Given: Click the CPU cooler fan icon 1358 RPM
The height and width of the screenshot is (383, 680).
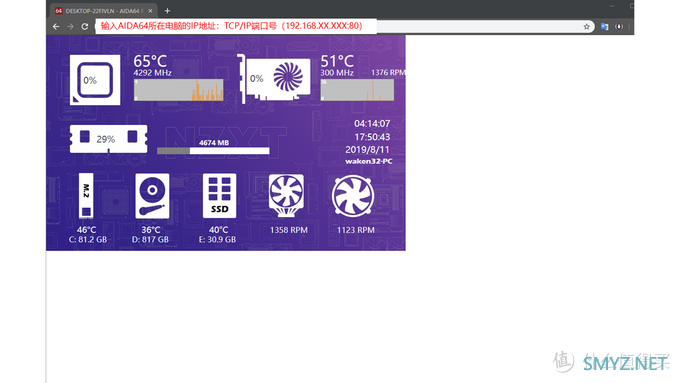Looking at the screenshot, I should pos(286,195).
